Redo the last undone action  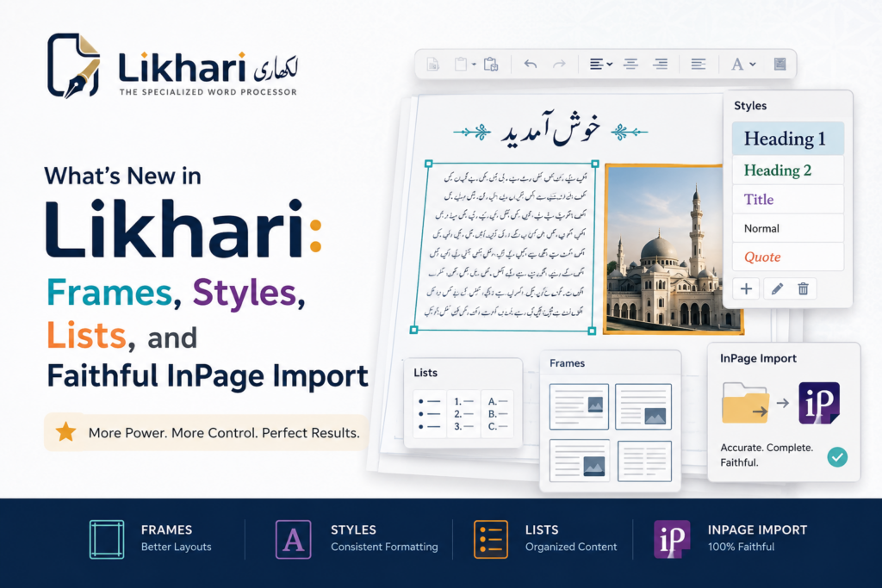click(559, 64)
